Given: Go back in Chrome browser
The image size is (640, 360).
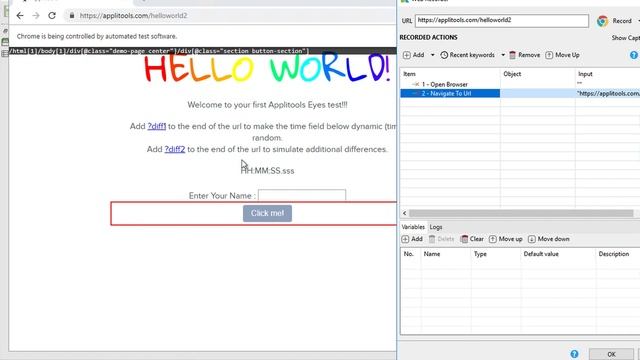Looking at the screenshot, I should [20, 16].
